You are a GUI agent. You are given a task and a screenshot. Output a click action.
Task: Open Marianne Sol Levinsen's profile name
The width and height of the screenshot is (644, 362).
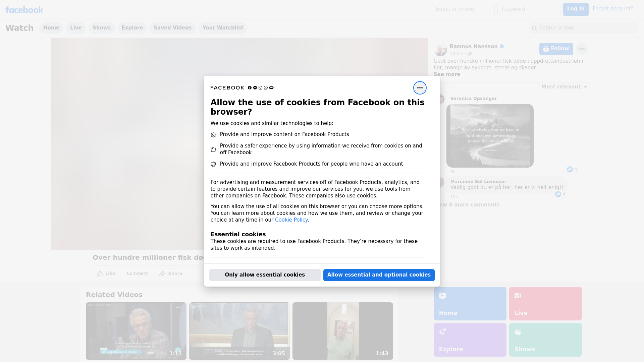click(478, 182)
